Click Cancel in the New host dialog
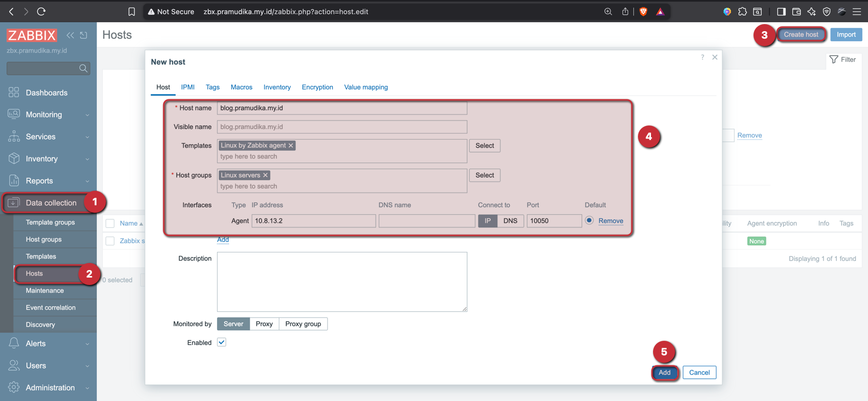 (699, 372)
